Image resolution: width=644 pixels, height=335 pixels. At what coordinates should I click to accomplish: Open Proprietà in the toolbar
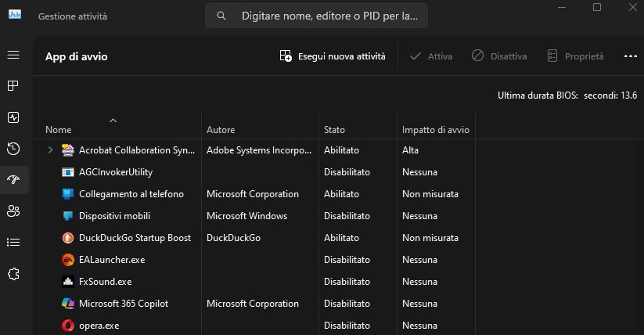(575, 56)
